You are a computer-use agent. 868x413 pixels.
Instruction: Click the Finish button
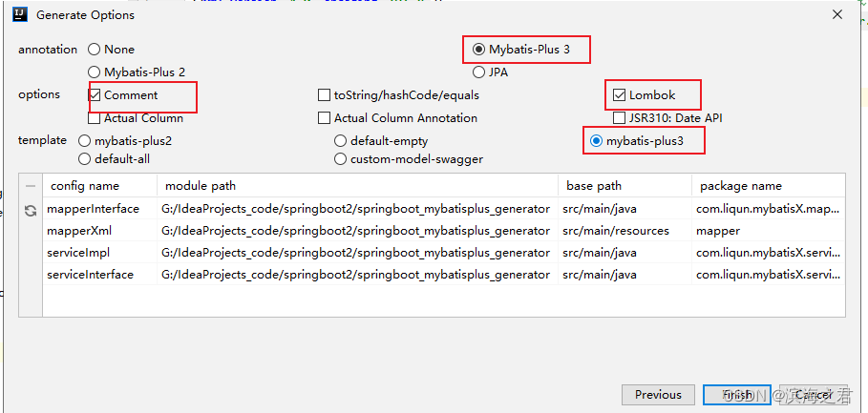737,395
